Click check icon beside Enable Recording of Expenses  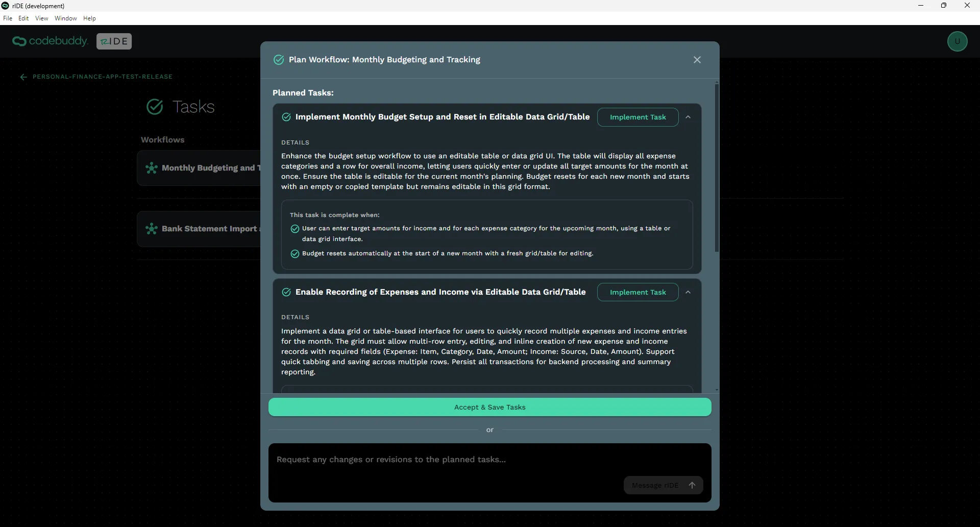coord(286,292)
